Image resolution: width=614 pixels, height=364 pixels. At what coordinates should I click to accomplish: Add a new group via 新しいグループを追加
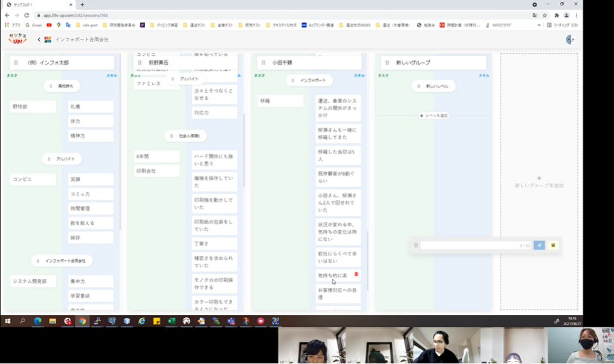point(539,182)
